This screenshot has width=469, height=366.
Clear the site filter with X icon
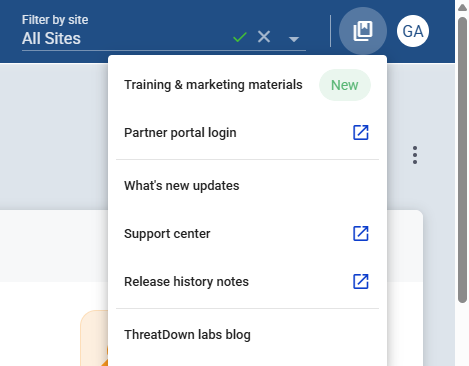click(264, 36)
